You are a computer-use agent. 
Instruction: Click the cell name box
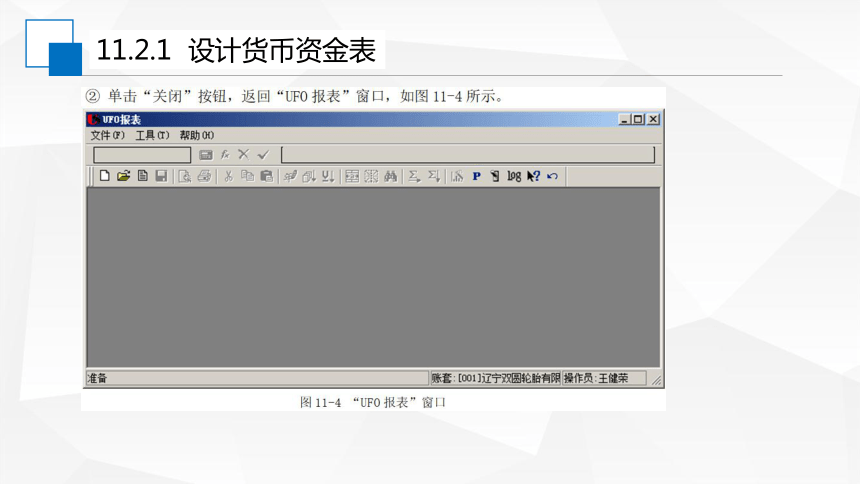[142, 155]
